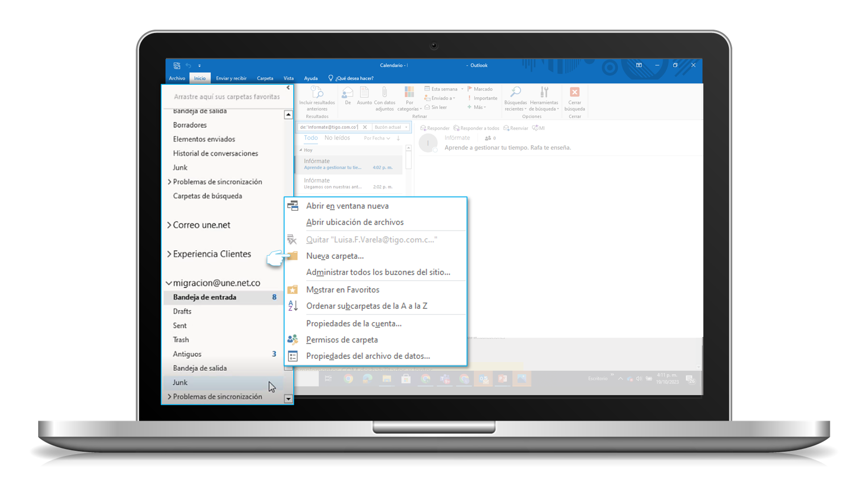Image resolution: width=868 pixels, height=489 pixels.
Task: Choose Administrar todos los buzones del sitio
Action: [x=376, y=272]
